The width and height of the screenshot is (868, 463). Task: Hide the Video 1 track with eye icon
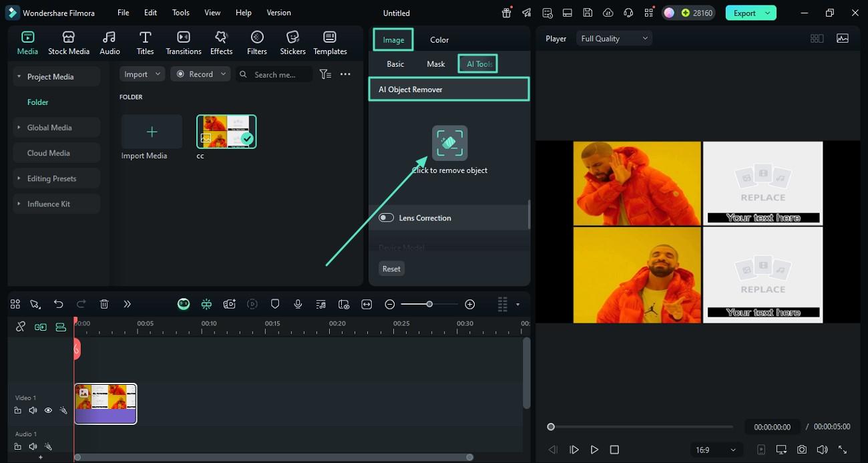point(48,410)
